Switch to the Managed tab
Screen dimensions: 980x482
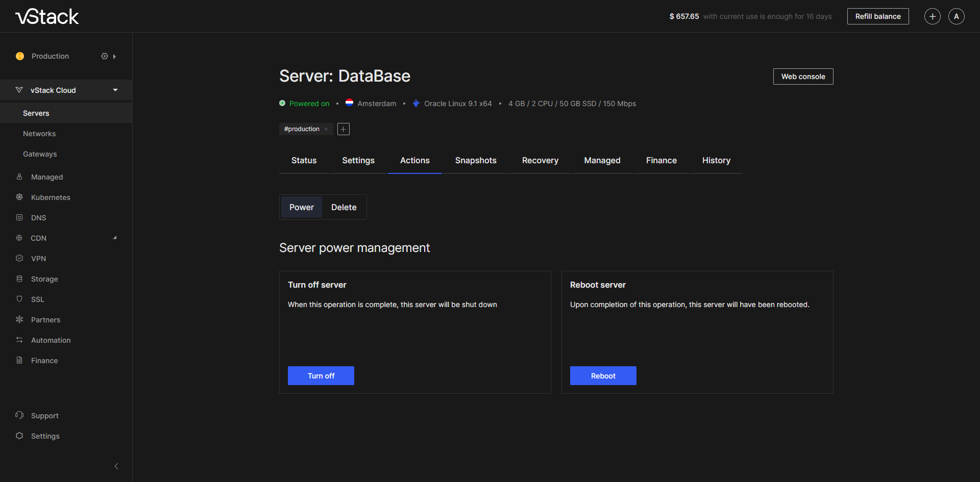point(602,161)
